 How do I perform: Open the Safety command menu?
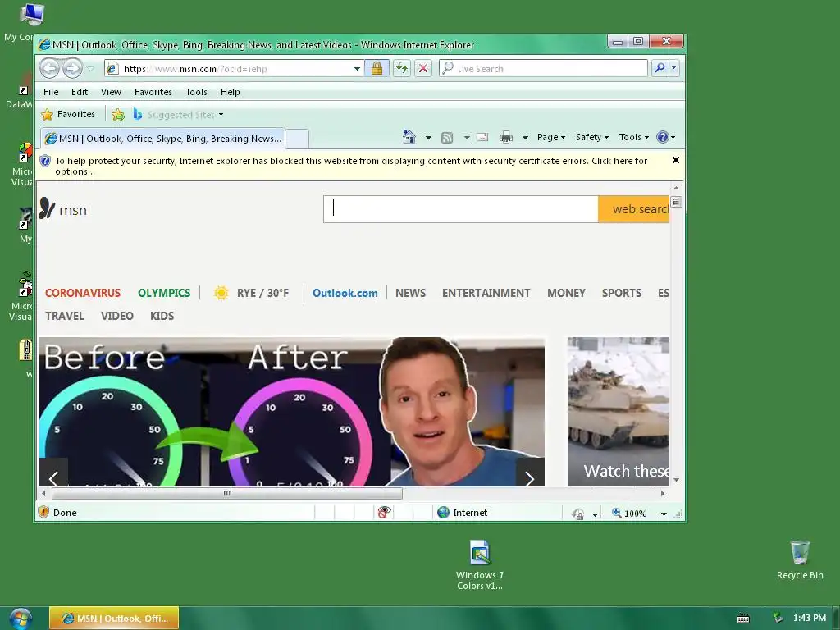click(x=592, y=137)
